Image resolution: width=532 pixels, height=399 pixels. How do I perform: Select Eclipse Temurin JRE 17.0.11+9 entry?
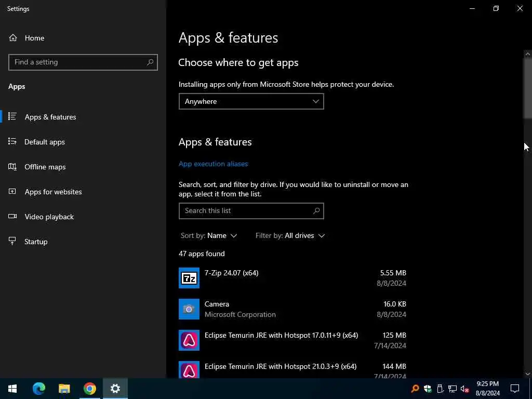click(x=292, y=340)
